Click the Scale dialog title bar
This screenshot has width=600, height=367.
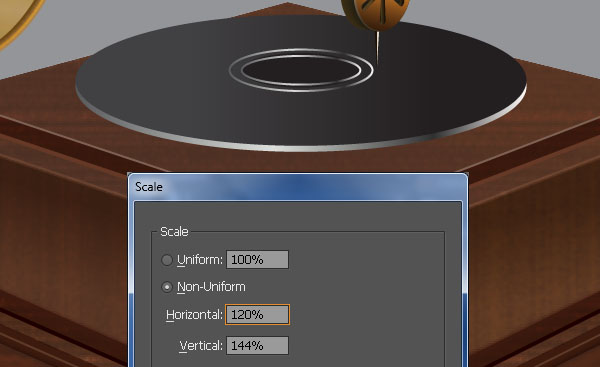coord(297,187)
